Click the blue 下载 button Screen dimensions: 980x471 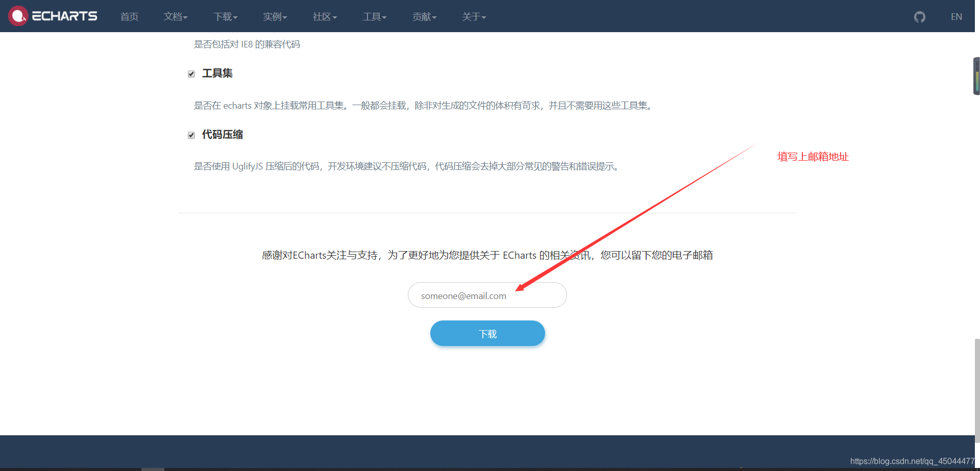point(487,333)
